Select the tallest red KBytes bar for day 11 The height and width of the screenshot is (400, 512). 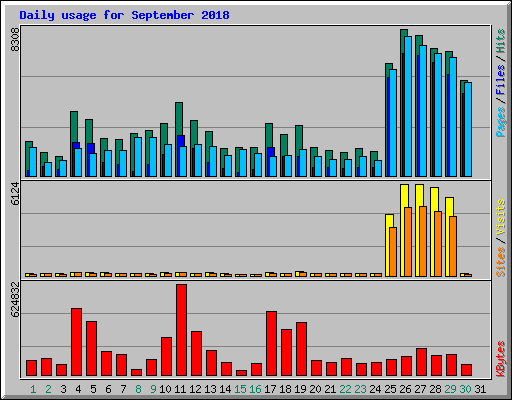181,330
